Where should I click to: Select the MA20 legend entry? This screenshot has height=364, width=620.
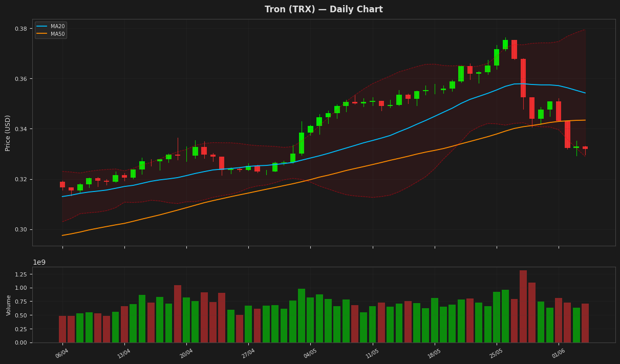[50, 26]
